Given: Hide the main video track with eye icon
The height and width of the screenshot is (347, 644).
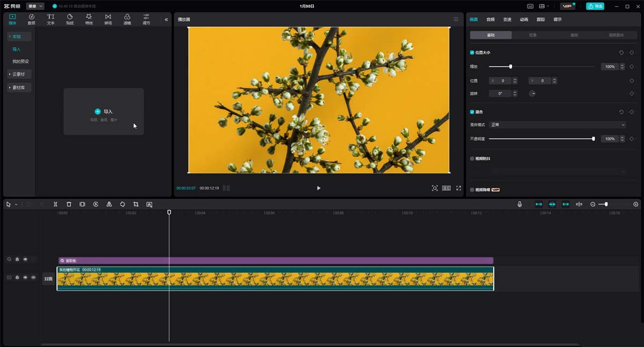Looking at the screenshot, I should pyautogui.click(x=25, y=278).
